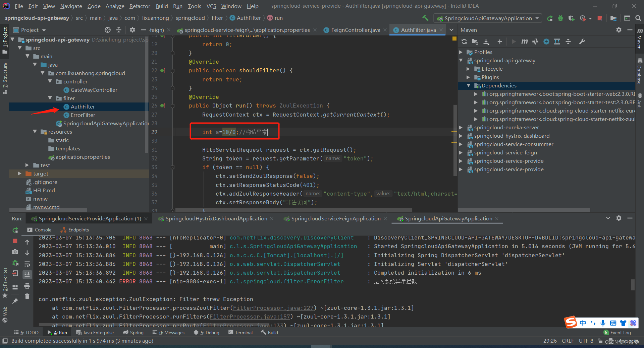Click the Maven panel horizontal scrollbar

coord(524,210)
